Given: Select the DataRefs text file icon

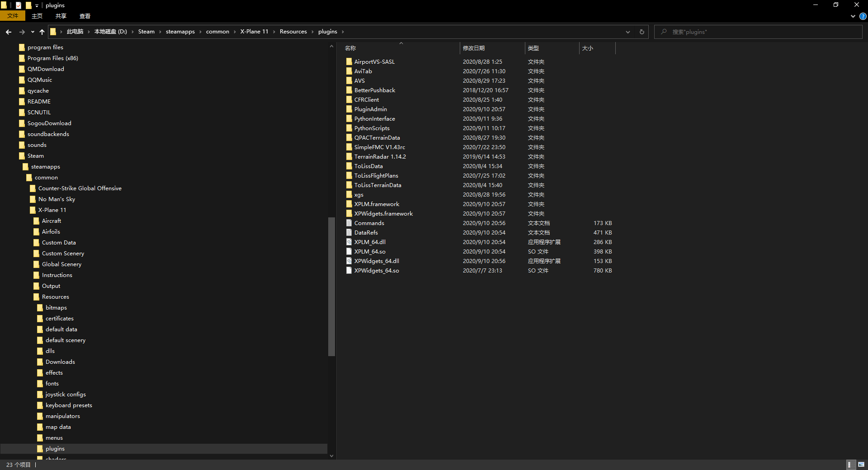Looking at the screenshot, I should click(349, 232).
